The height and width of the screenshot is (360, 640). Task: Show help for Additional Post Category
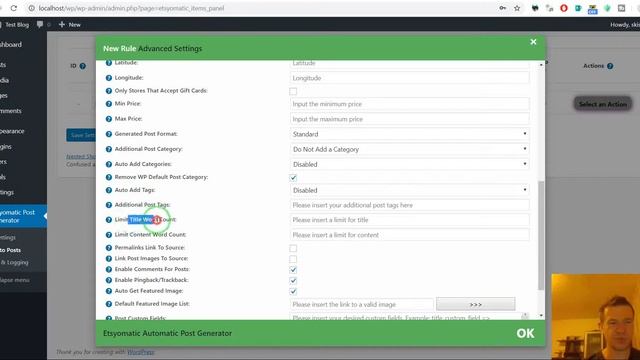109,149
